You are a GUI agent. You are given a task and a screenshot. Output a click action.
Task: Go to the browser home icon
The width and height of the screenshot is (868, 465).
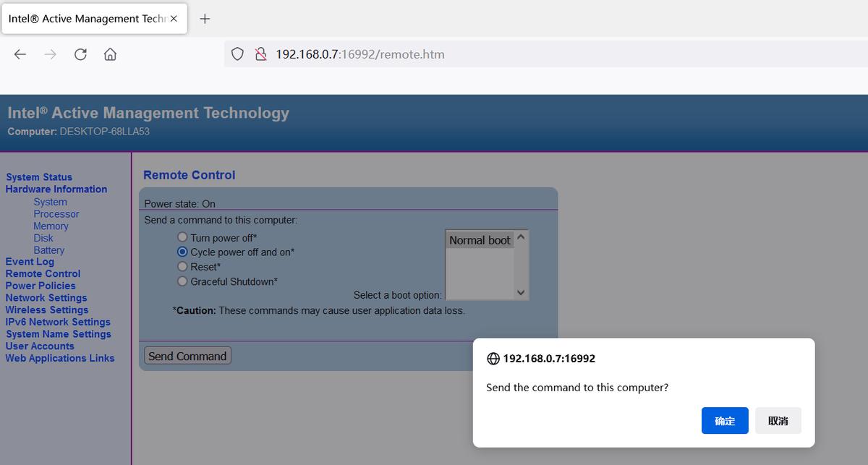coord(110,54)
